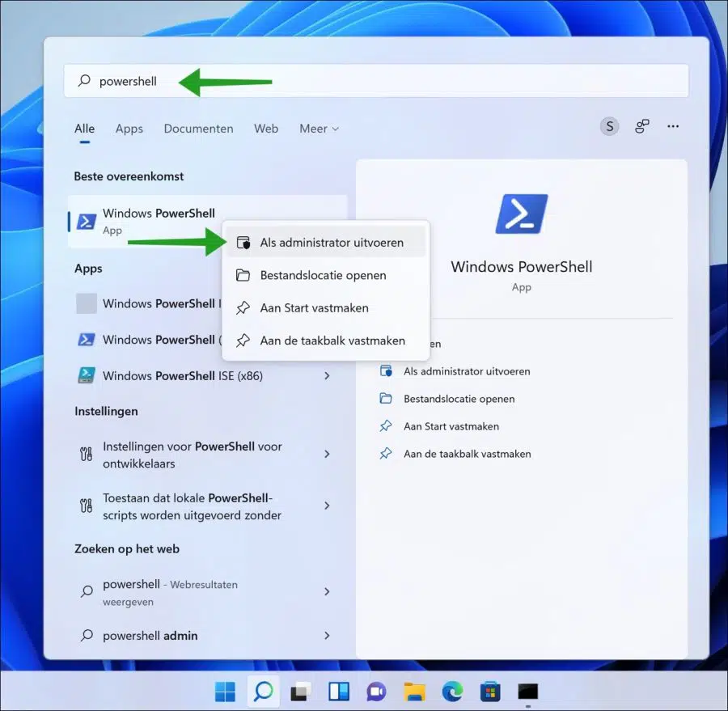Click the magnifier icon beside powershell admin
The height and width of the screenshot is (711, 728).
tap(87, 635)
